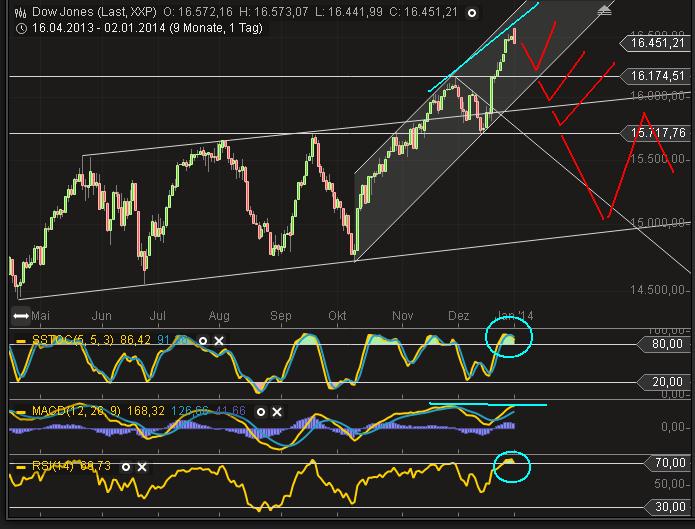
Task: Click the double up arrow icon top right
Action: [604, 11]
